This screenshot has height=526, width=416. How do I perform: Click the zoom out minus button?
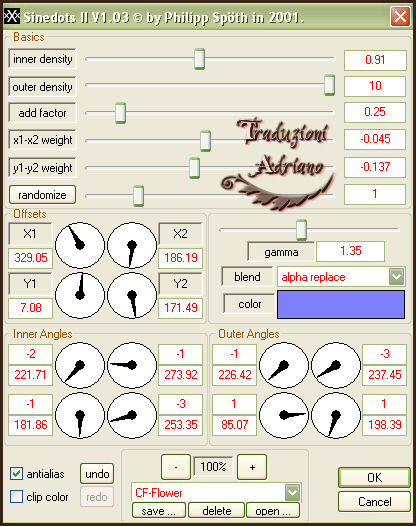coord(176,467)
